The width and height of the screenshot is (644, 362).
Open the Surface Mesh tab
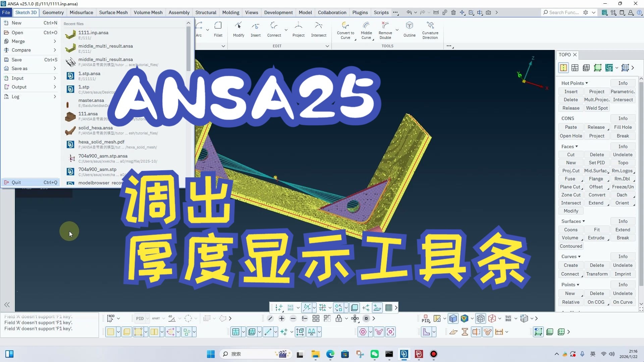113,12
